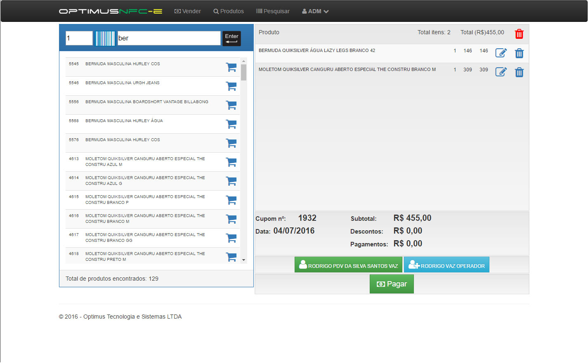Image resolution: width=588 pixels, height=364 pixels.
Task: Click product code 4613 in list
Action: (x=74, y=159)
